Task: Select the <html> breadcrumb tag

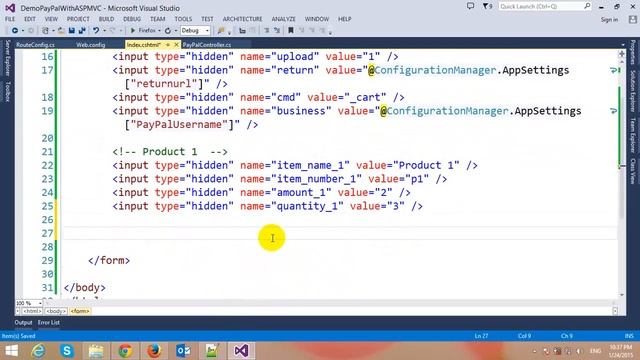Action: 32,311
